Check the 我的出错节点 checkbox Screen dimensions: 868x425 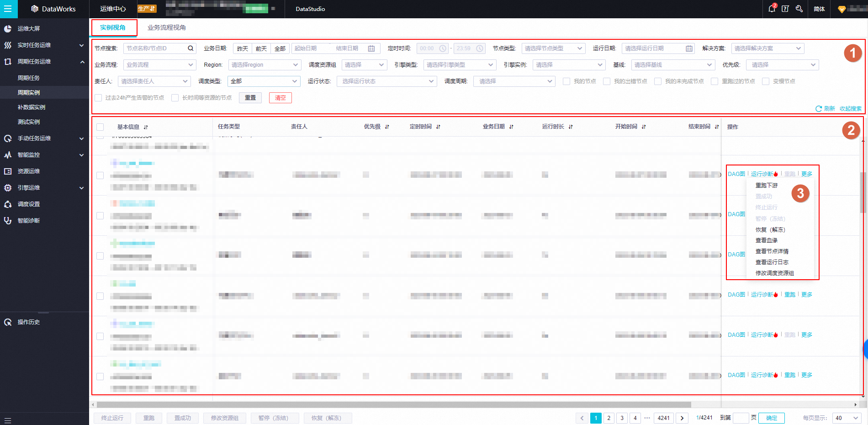pyautogui.click(x=607, y=81)
